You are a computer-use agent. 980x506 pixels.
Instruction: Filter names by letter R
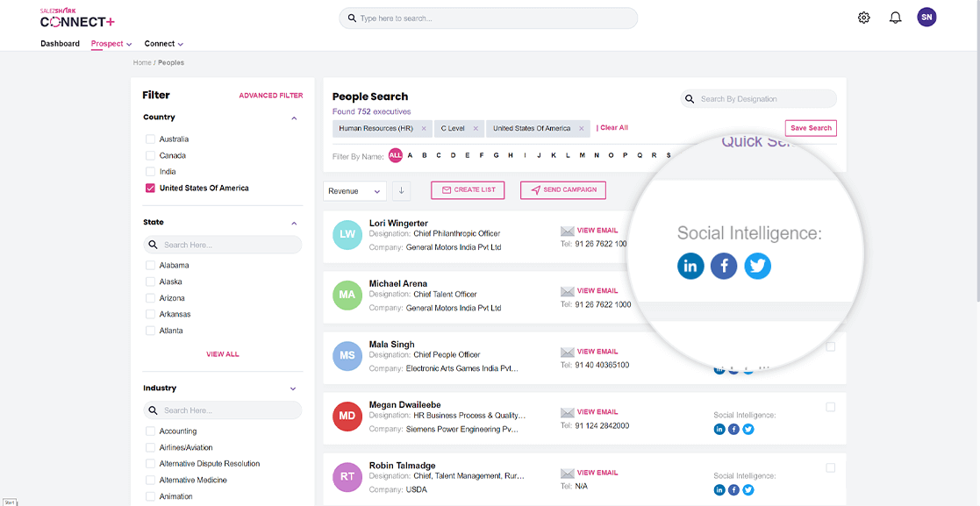click(654, 155)
